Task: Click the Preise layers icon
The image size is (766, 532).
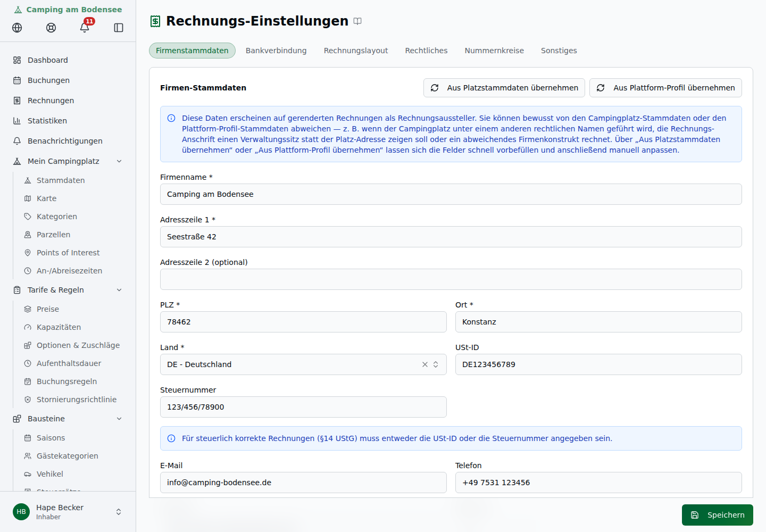Action: tap(28, 309)
